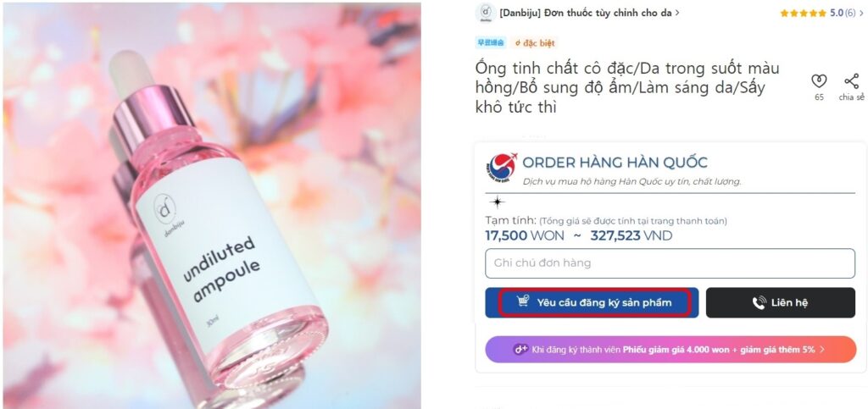The image size is (868, 409).
Task: Click the blue 무료배송 free shipping badge
Action: pos(489,42)
